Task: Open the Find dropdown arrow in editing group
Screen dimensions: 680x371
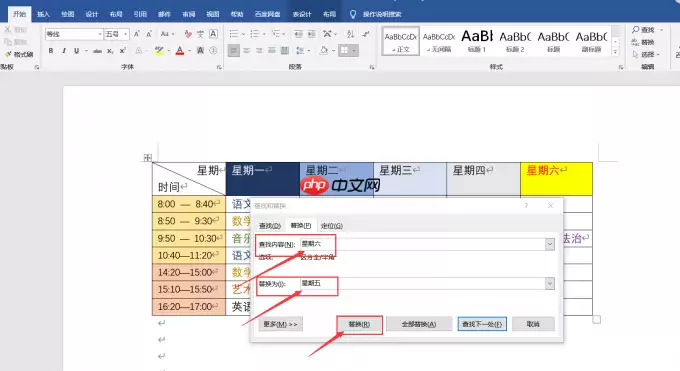Action: 661,30
